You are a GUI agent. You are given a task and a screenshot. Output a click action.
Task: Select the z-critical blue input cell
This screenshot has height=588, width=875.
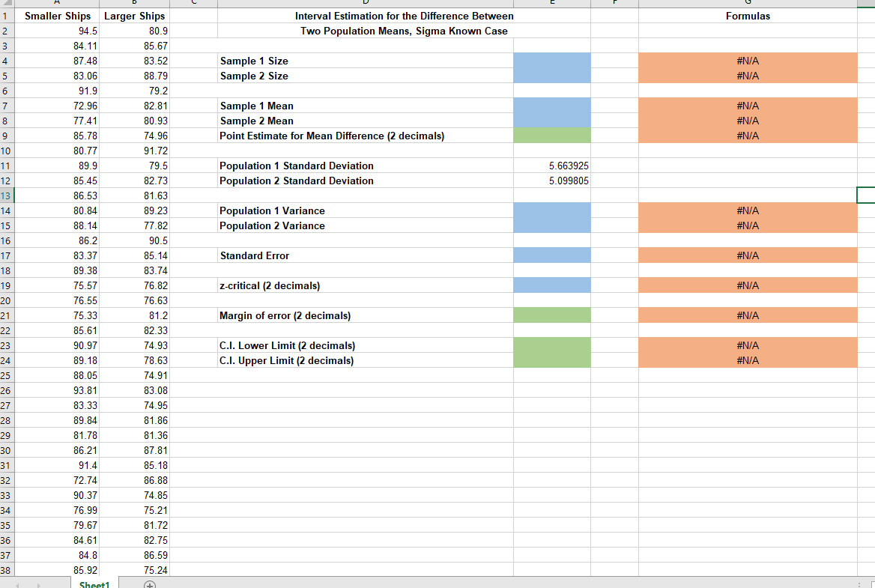coord(552,285)
